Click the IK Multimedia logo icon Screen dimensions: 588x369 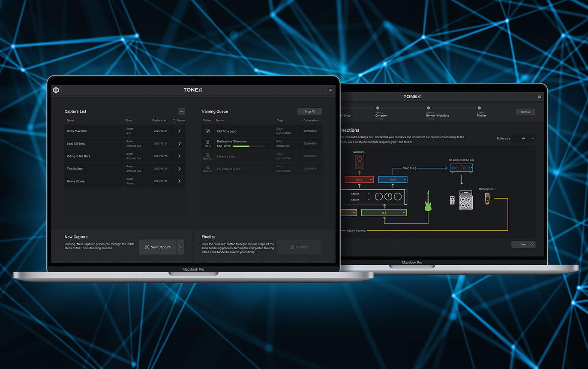(x=56, y=90)
